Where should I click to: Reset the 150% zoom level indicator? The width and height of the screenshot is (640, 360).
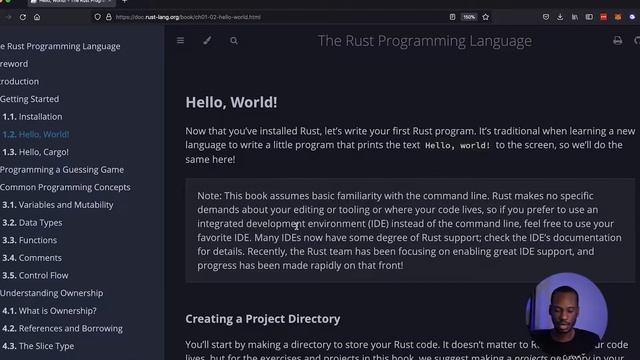pyautogui.click(x=469, y=17)
